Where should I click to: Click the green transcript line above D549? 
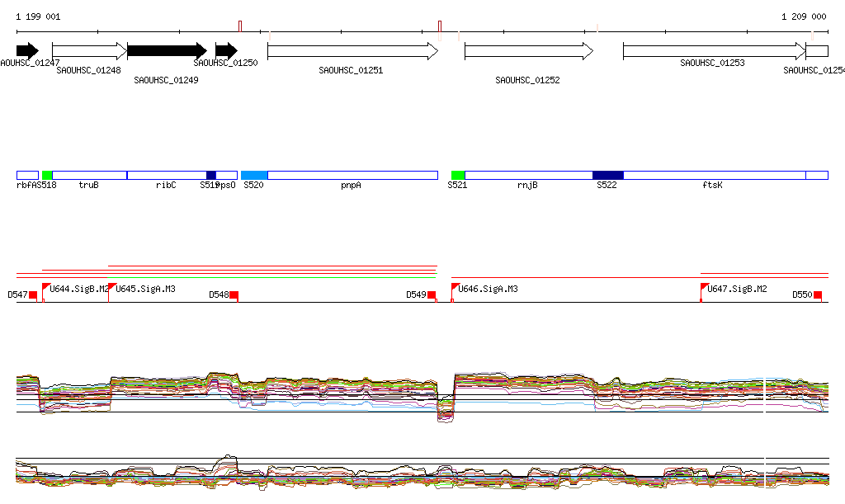point(272,277)
